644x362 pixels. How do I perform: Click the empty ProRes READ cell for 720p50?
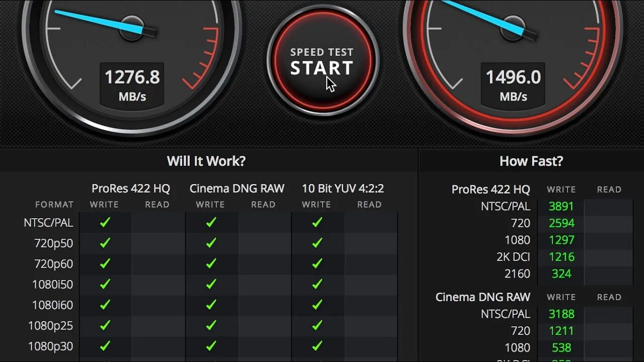pos(157,243)
